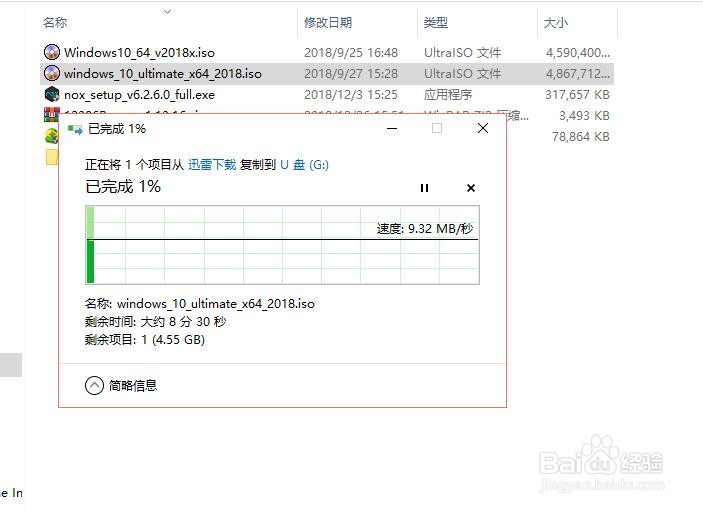The height and width of the screenshot is (510, 703).
Task: Click the copy dialog title bar icon
Action: point(75,130)
